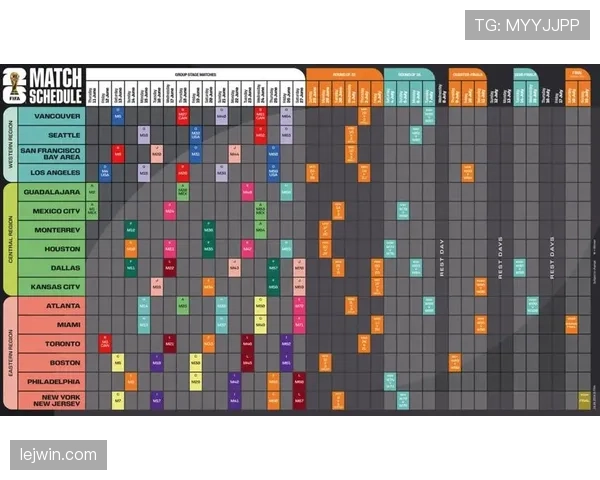Open Houston's orange group-stage match cell
The image size is (600, 480).
coord(131,249)
